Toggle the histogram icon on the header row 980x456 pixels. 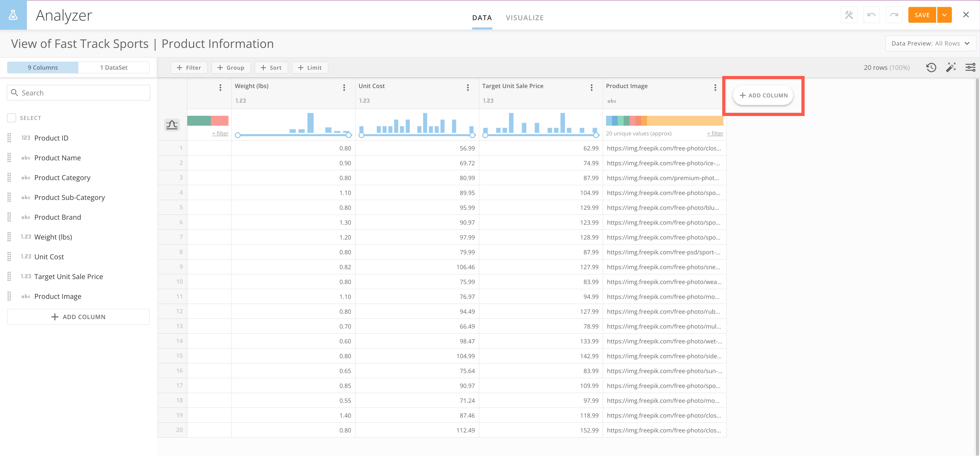pyautogui.click(x=172, y=124)
